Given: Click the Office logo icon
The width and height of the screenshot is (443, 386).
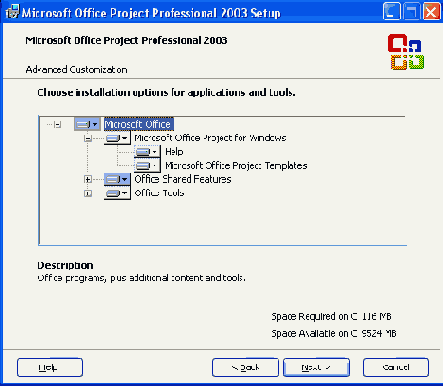Looking at the screenshot, I should pyautogui.click(x=406, y=52).
